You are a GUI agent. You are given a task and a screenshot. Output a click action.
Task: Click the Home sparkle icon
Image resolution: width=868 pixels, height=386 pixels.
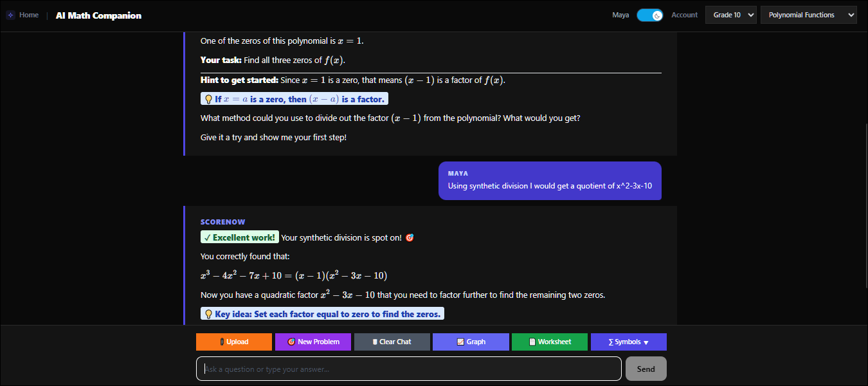point(10,15)
